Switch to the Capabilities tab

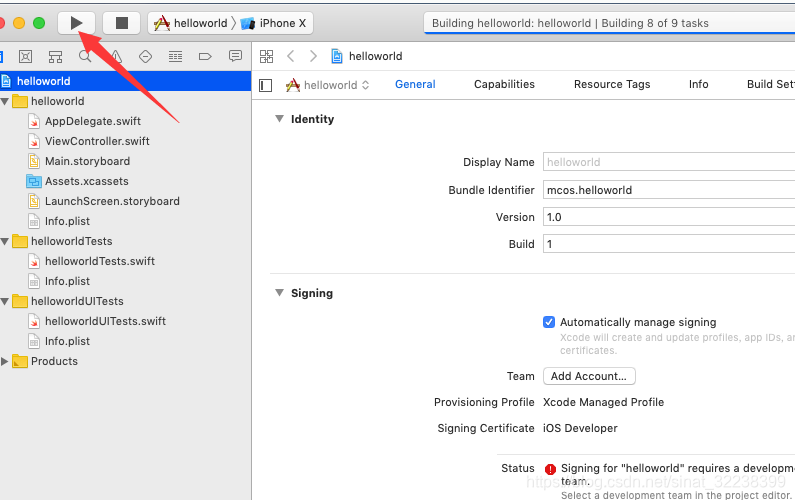504,84
